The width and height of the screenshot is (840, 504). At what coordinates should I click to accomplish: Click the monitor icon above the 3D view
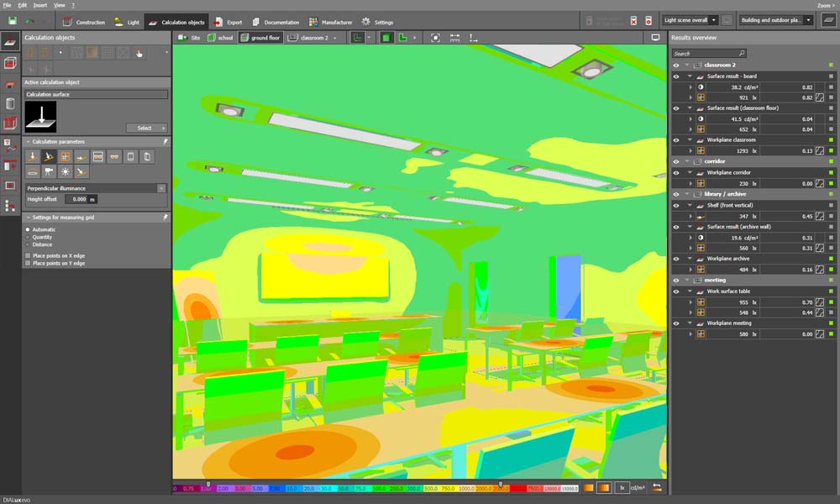655,38
